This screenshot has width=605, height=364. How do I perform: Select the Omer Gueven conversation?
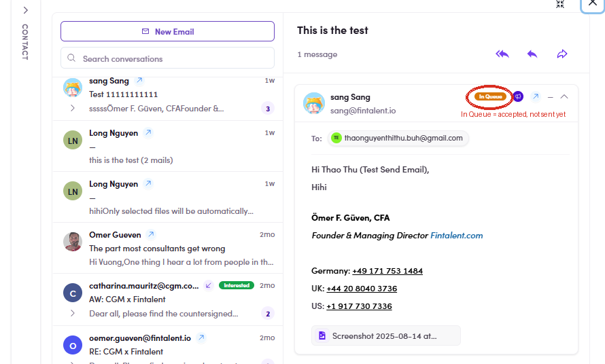pyautogui.click(x=168, y=248)
